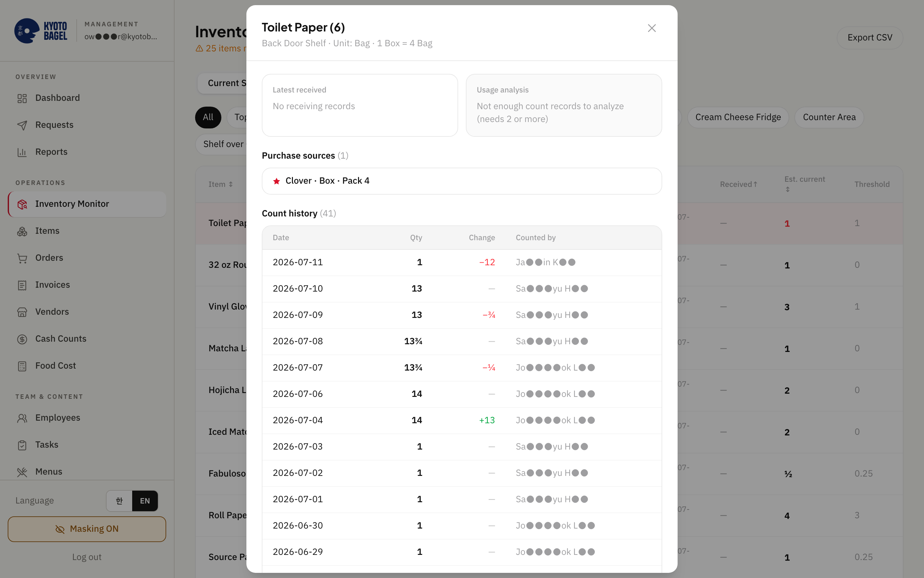Click the 2026-07-01 date cell
The height and width of the screenshot is (578, 924).
pos(298,500)
